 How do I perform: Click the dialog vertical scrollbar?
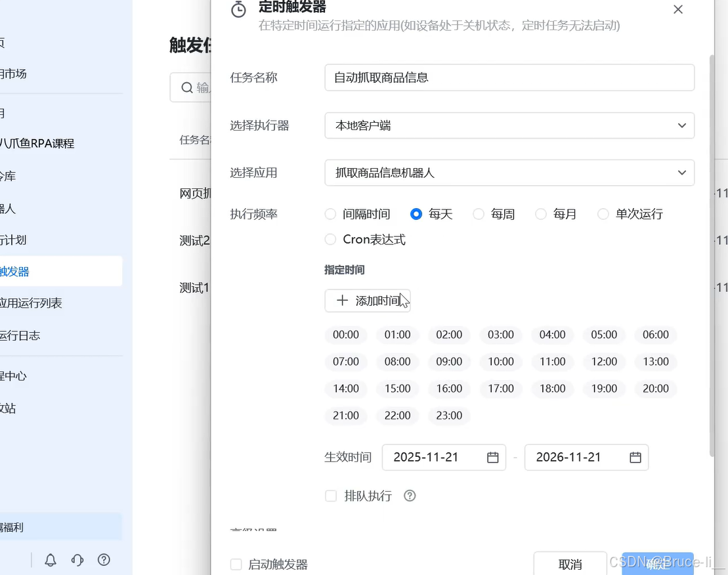[712, 256]
